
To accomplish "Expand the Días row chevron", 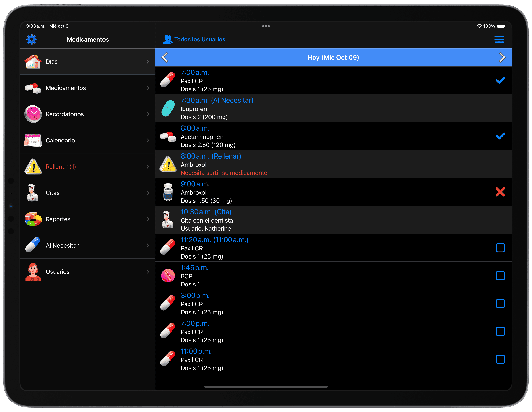I will click(148, 62).
